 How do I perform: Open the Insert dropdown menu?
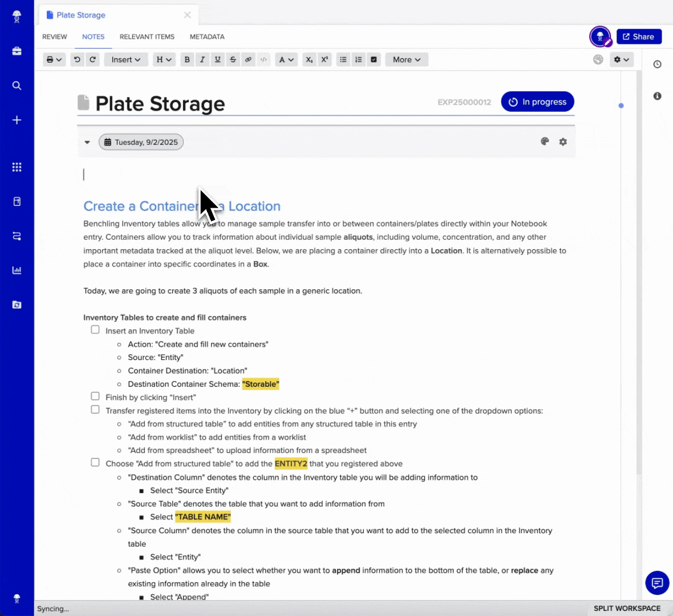(x=126, y=59)
